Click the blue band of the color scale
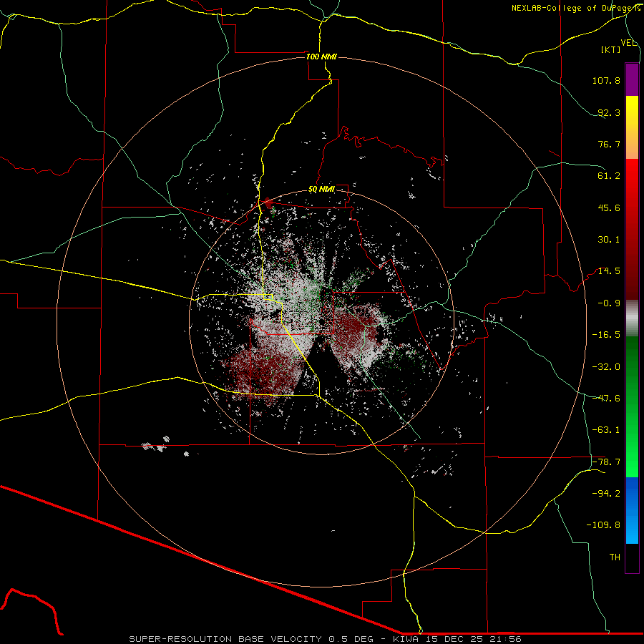The image size is (644, 644). pos(632,510)
